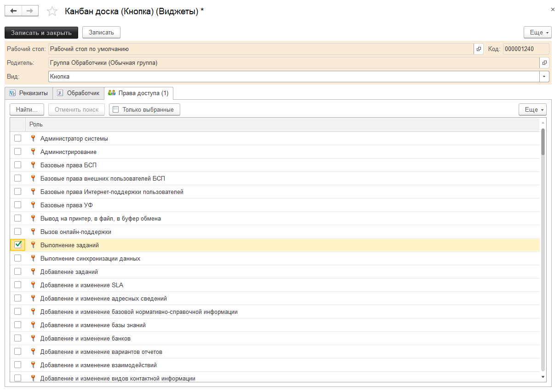Image resolution: width=560 pixels, height=392 pixels.
Task: Open the Рабочий стол field link icon
Action: [479, 49]
